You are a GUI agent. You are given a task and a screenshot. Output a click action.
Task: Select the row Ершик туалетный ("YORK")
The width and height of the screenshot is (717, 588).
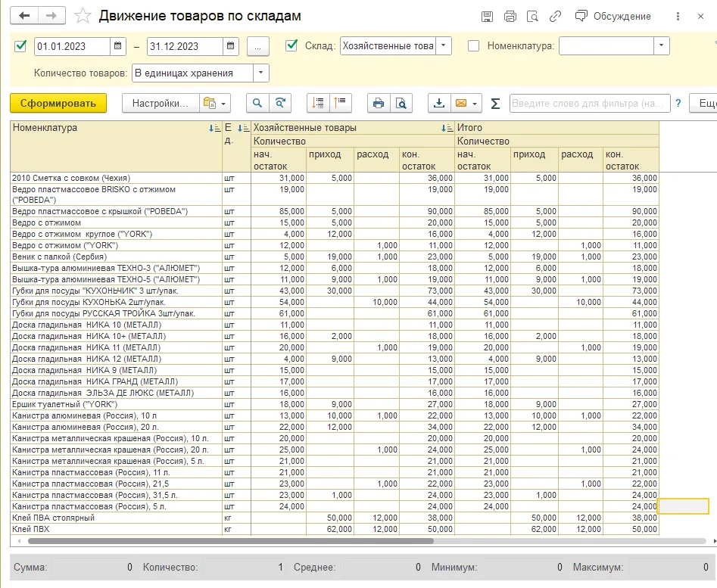[334, 404]
